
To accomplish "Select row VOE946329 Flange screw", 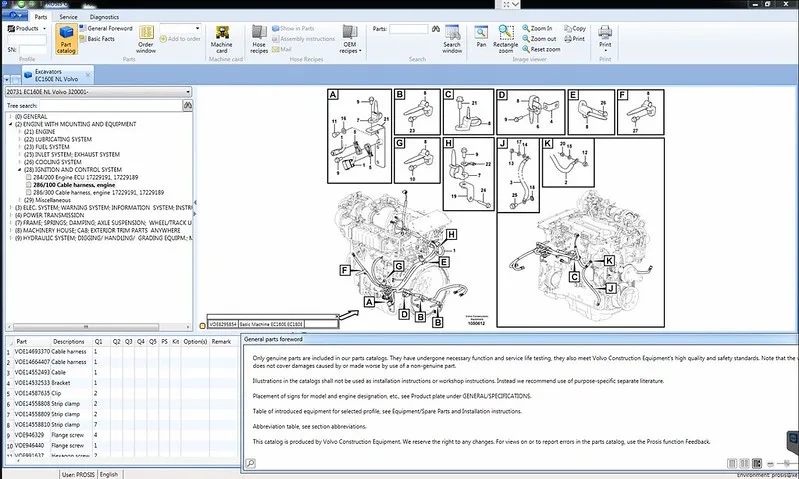I will (122, 435).
